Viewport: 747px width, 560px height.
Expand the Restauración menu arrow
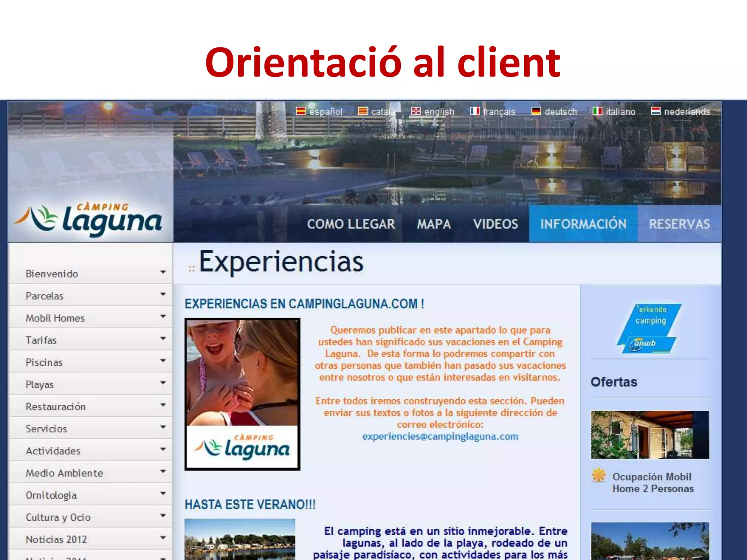coord(163,405)
